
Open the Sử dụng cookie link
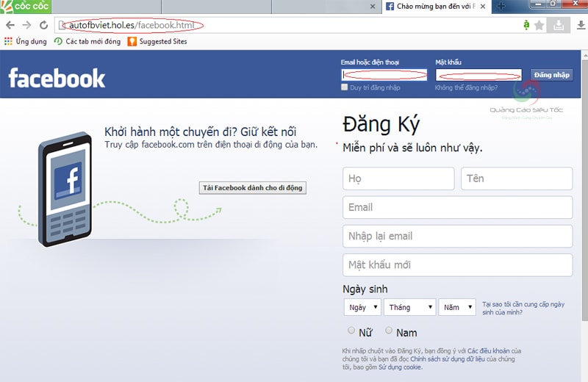400,367
